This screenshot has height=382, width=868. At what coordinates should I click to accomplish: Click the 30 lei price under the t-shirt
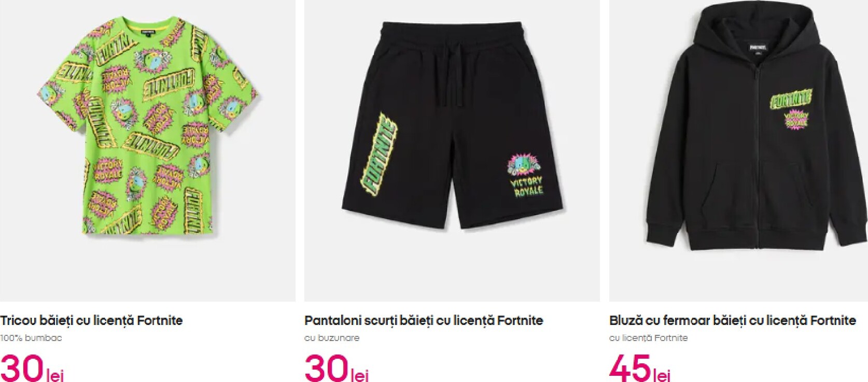tap(32, 367)
